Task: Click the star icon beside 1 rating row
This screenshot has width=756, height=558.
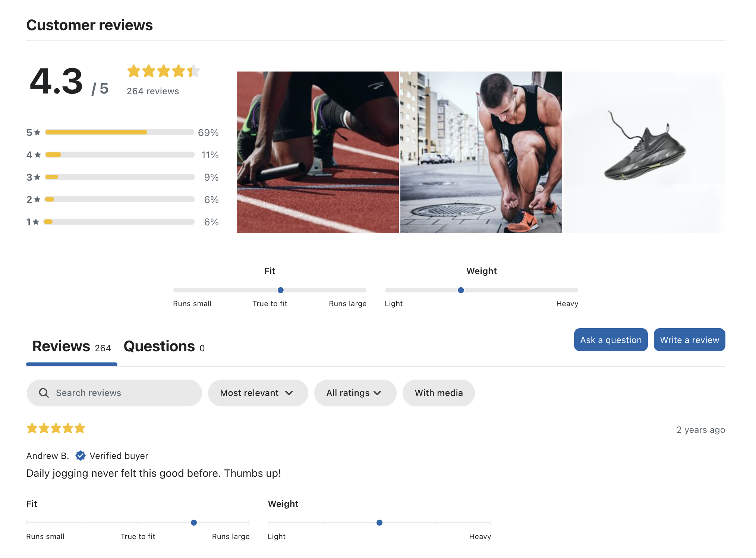Action: [x=36, y=222]
